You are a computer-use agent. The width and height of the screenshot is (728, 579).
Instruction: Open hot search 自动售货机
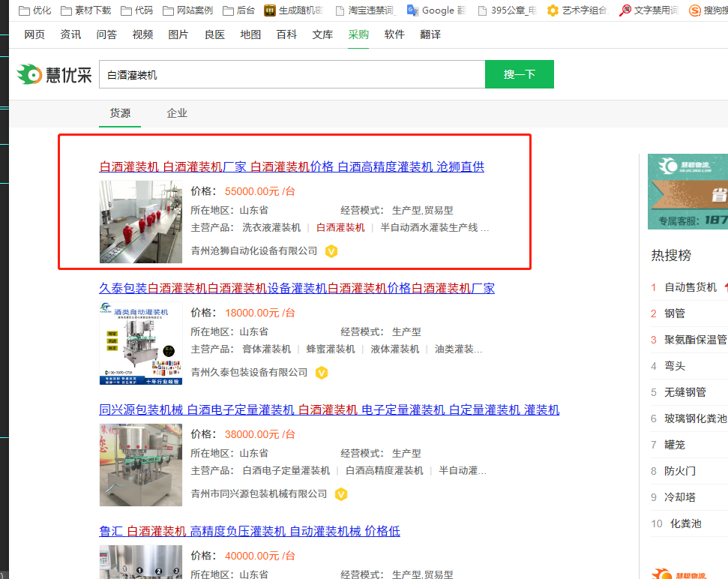tap(691, 287)
